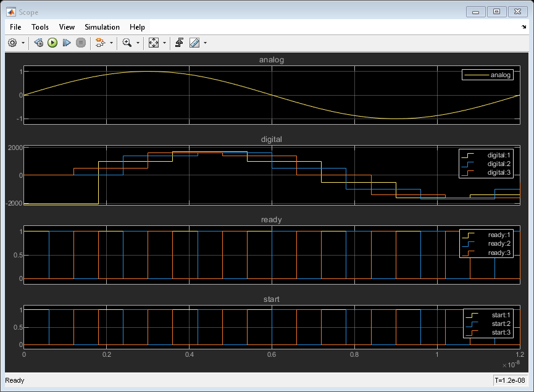Expand the Measurements dropdown arrow
Image resolution: width=534 pixels, height=392 pixels.
click(205, 43)
